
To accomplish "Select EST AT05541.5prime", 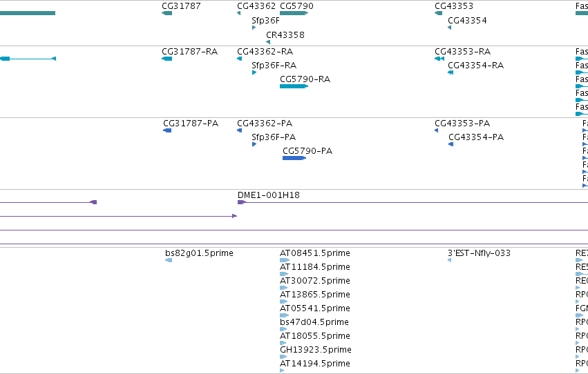I will (x=315, y=308).
